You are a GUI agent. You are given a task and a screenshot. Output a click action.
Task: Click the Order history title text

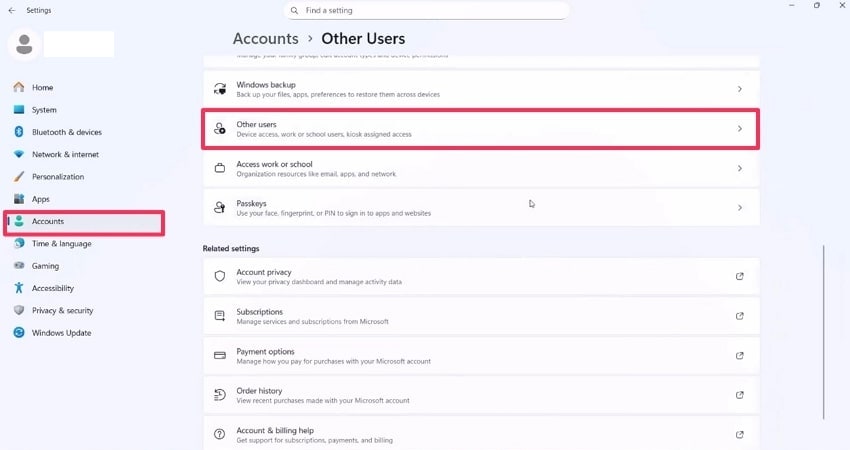[x=259, y=390]
